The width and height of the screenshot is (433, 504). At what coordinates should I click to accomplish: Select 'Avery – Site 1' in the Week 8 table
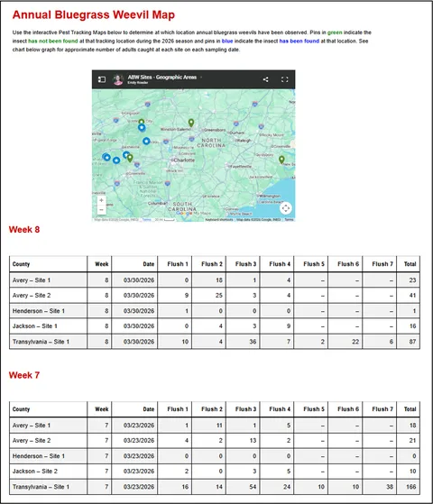tap(32, 280)
